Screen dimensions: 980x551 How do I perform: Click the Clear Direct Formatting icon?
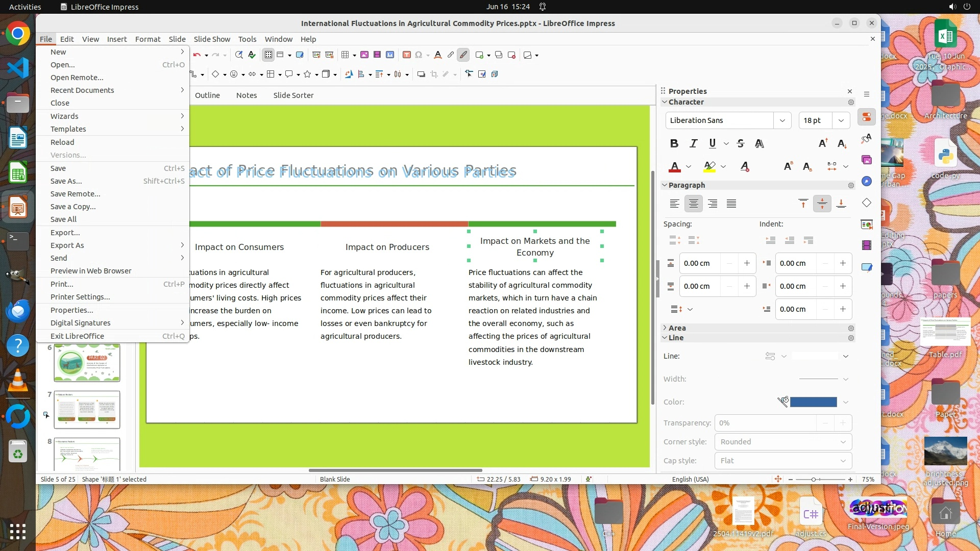click(745, 167)
